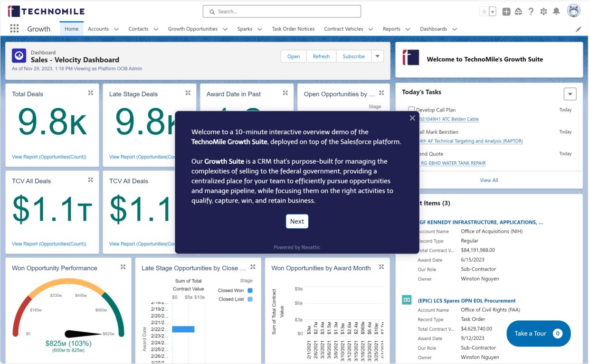Open the App Launcher grid icon
The width and height of the screenshot is (589, 364).
14,28
